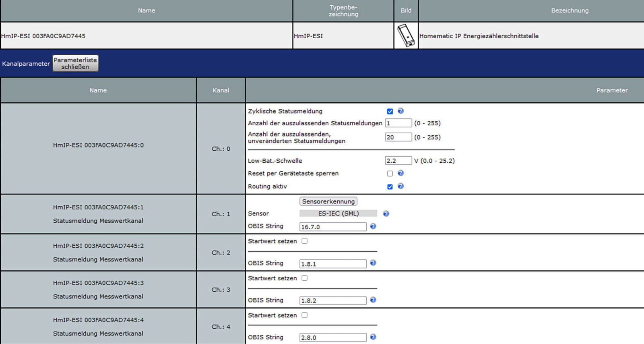Image resolution: width=644 pixels, height=344 pixels.
Task: Click the Parameter column header
Action: (x=612, y=90)
